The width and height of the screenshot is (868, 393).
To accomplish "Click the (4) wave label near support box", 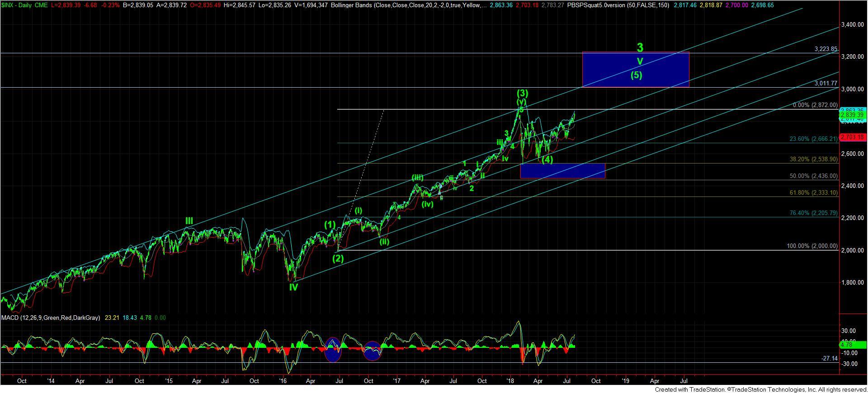I will click(x=547, y=159).
